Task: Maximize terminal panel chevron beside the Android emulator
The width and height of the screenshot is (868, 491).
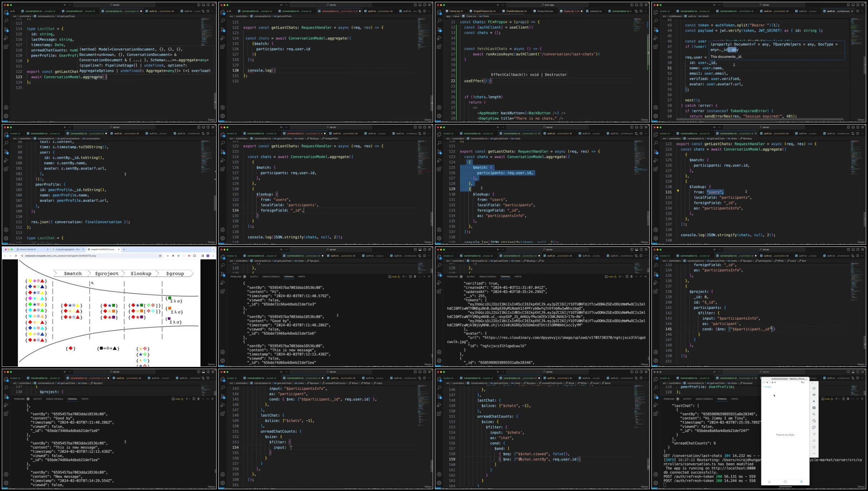Action: pyautogui.click(x=857, y=399)
